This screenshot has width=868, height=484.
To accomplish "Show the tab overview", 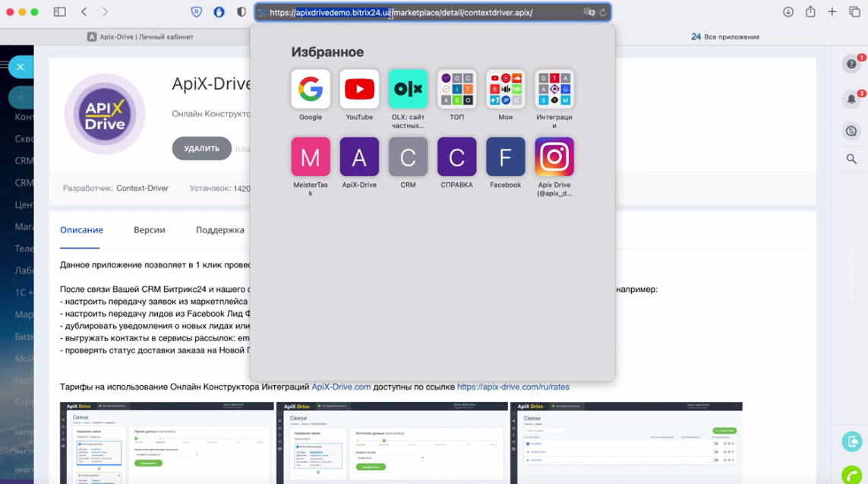I will pyautogui.click(x=855, y=11).
